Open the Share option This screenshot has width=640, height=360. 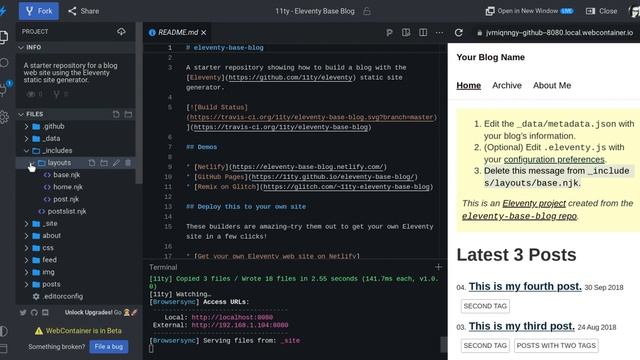coord(84,11)
